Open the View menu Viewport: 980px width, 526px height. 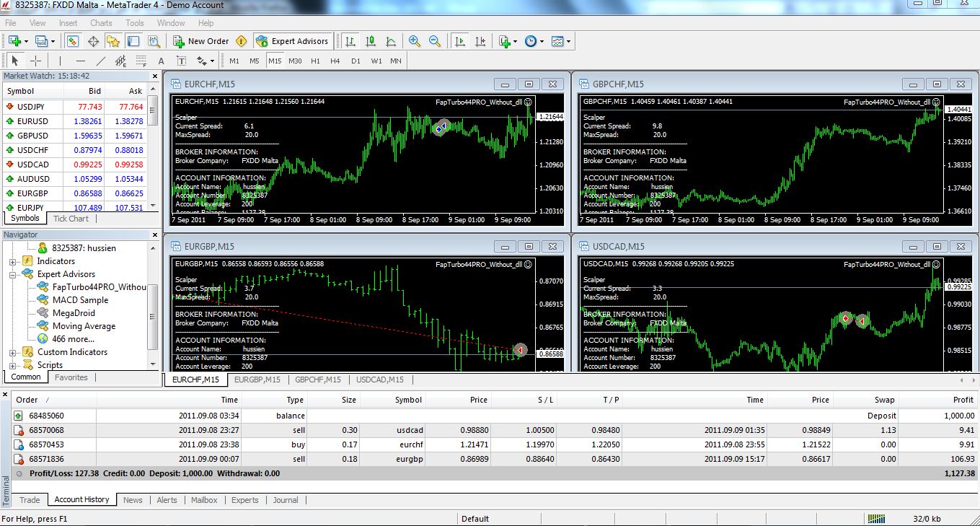37,23
